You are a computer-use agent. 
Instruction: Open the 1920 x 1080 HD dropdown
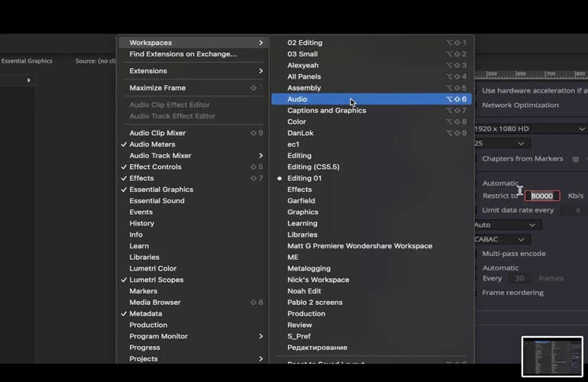530,128
